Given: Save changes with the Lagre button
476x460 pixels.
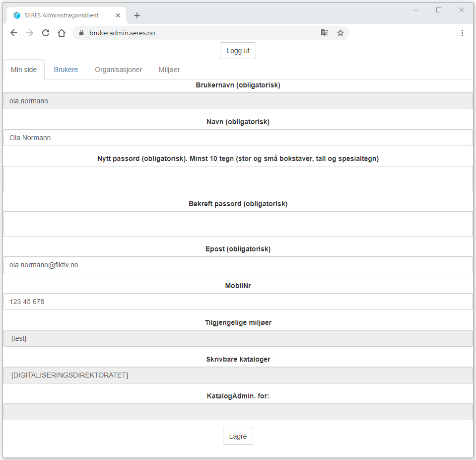Looking at the screenshot, I should click(238, 436).
